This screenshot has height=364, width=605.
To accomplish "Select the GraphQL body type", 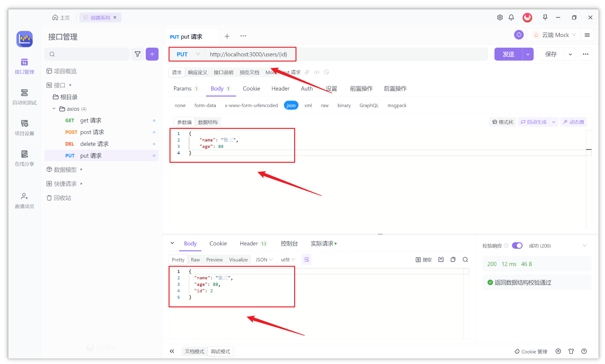I will [x=369, y=105].
